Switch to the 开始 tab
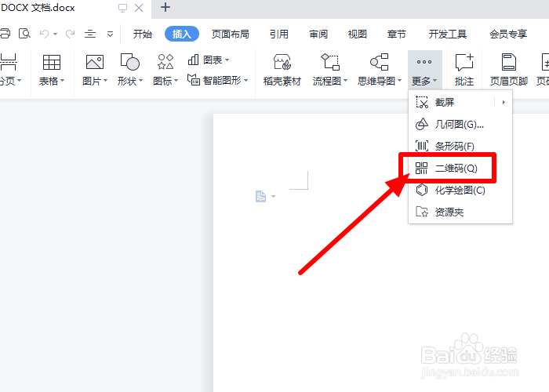This screenshot has height=392, width=549. click(143, 34)
